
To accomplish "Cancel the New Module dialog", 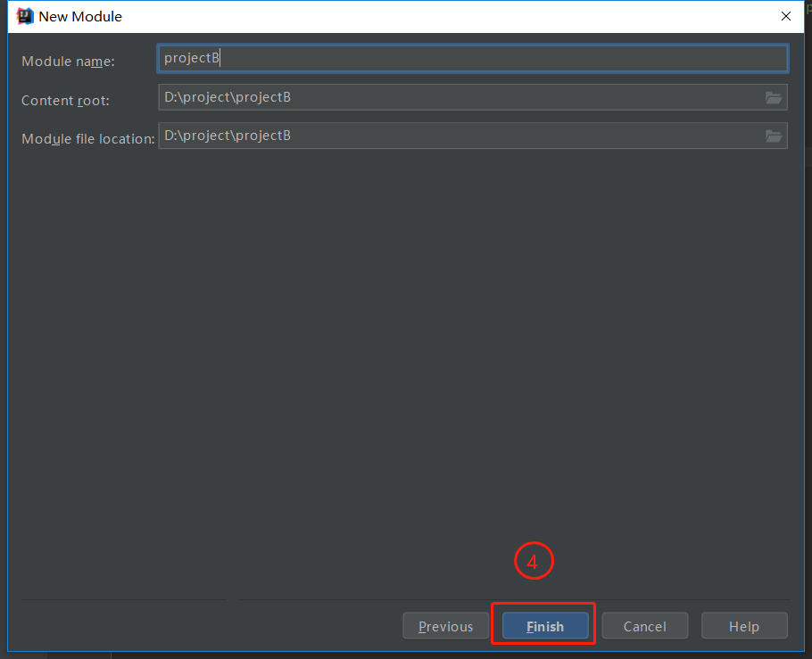I will coord(645,626).
